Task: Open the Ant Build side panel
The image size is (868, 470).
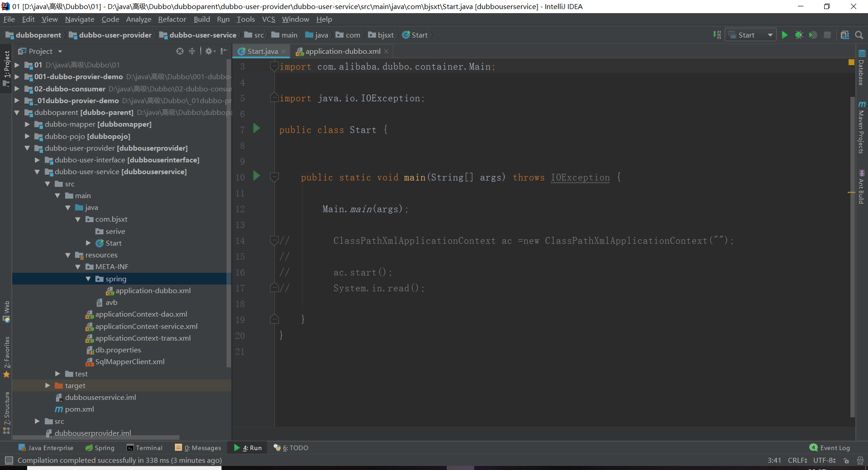Action: [862, 187]
